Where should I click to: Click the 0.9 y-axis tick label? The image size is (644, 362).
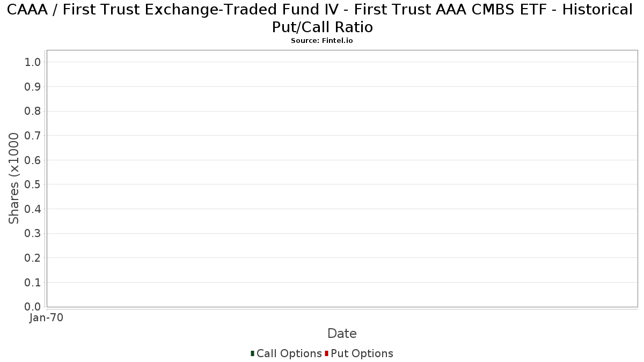pyautogui.click(x=33, y=87)
